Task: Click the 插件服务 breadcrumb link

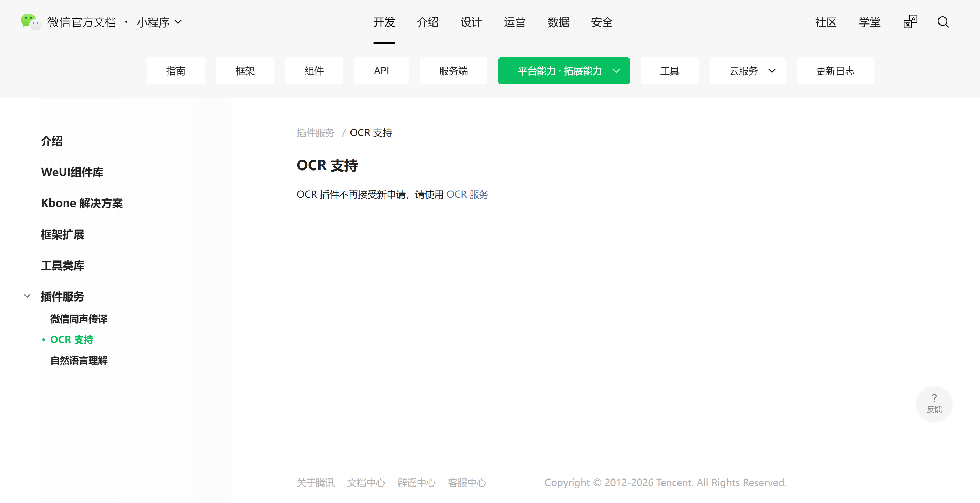Action: tap(315, 133)
